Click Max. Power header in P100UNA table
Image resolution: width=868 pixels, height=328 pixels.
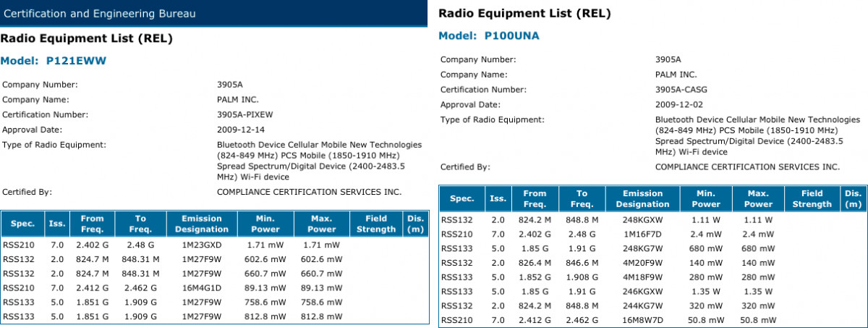(x=757, y=198)
